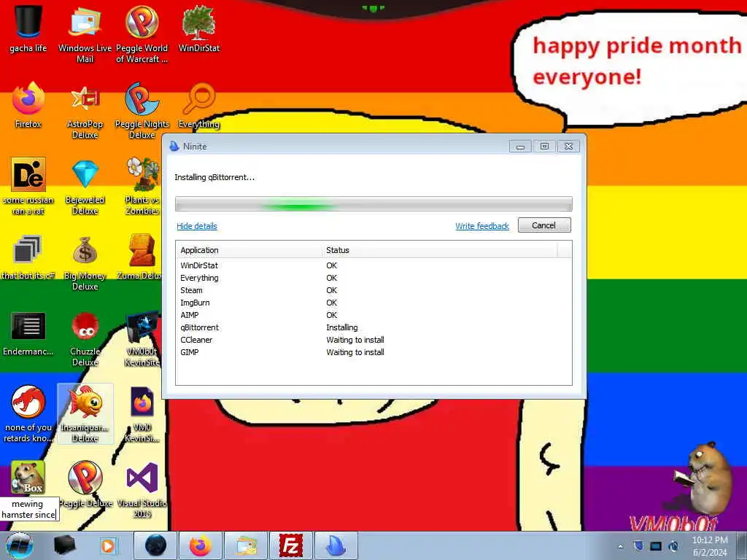Open the VM0b0t KevinSite desktop icon
The width and height of the screenshot is (747, 560).
(x=142, y=339)
